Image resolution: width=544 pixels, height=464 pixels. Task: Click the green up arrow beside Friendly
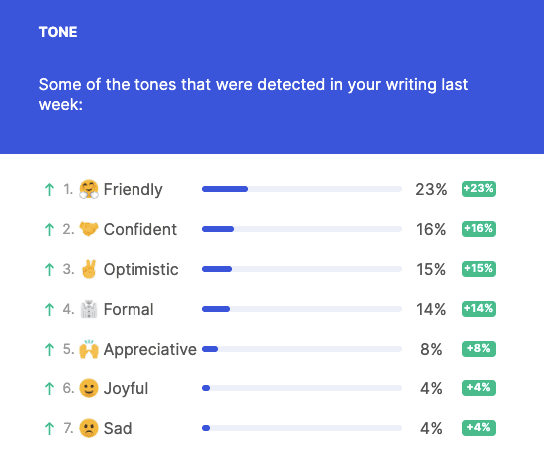click(x=49, y=189)
